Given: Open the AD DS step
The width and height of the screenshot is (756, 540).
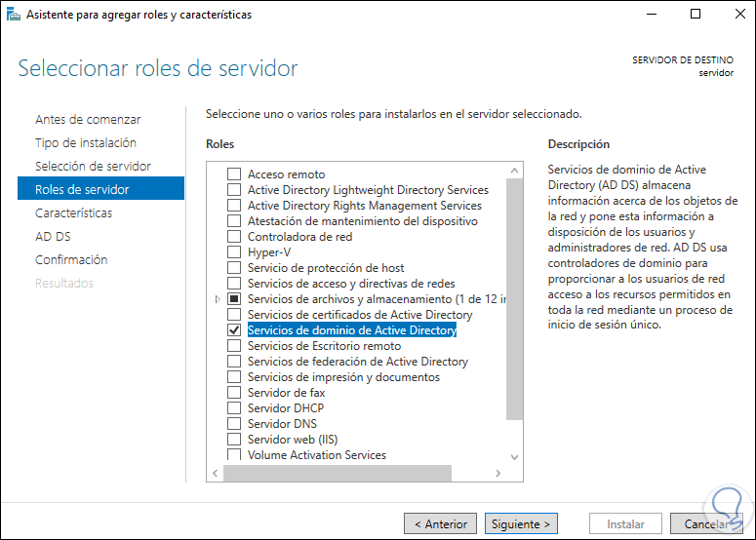Looking at the screenshot, I should coord(53,237).
